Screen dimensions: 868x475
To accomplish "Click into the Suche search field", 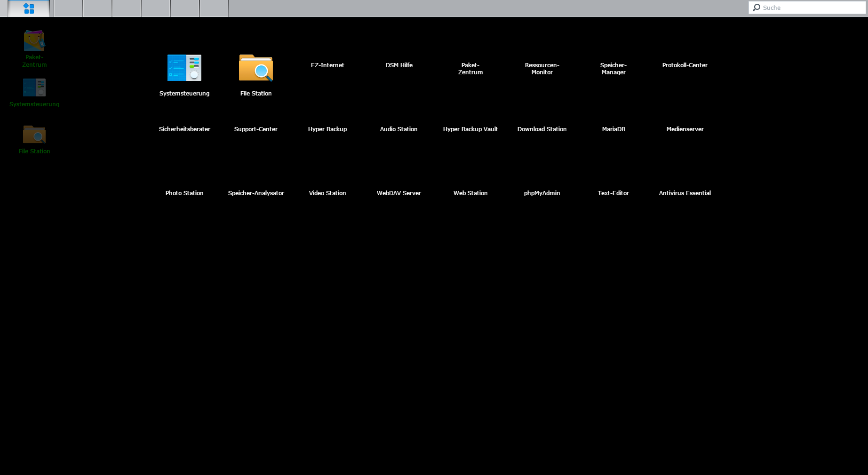I will point(807,8).
